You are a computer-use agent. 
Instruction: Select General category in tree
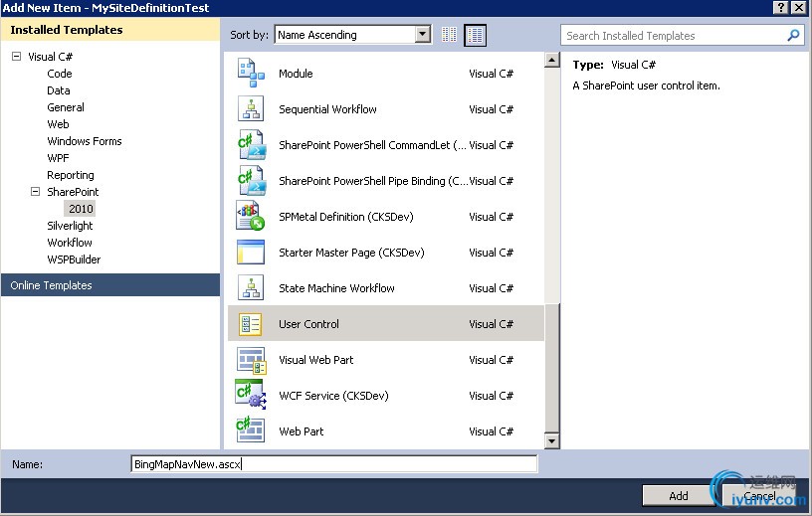66,107
